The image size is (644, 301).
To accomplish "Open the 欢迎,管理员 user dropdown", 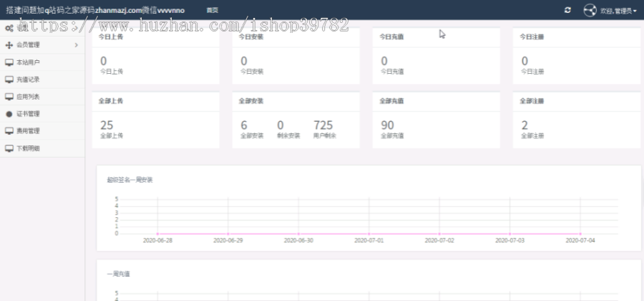I will 619,11.
